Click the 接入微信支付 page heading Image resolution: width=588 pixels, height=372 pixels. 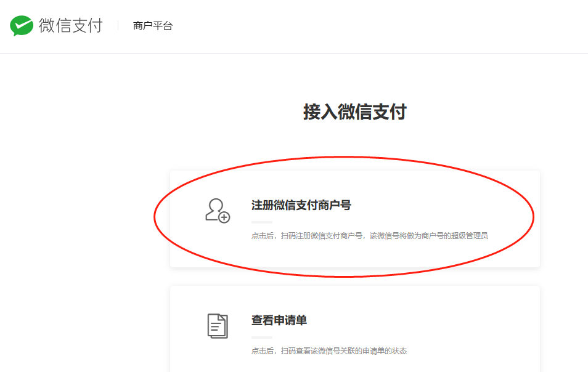[x=355, y=112]
